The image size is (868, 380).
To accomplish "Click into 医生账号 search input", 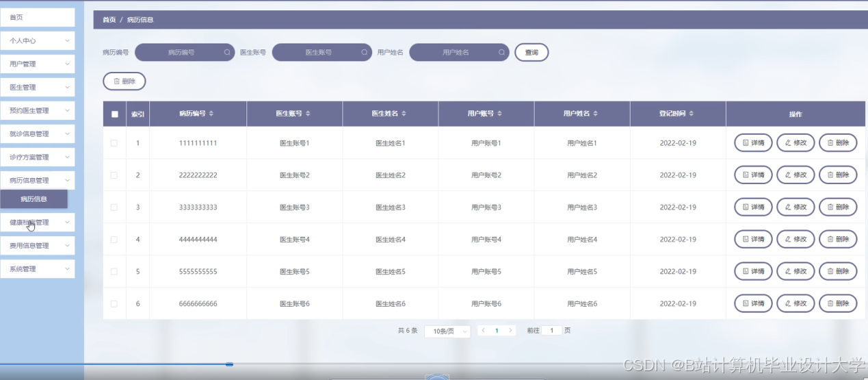I will 322,52.
